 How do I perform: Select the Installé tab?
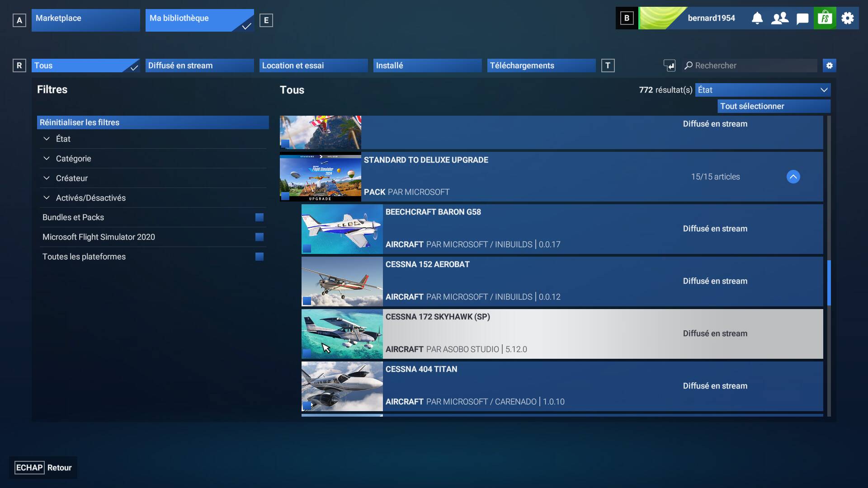tap(428, 66)
